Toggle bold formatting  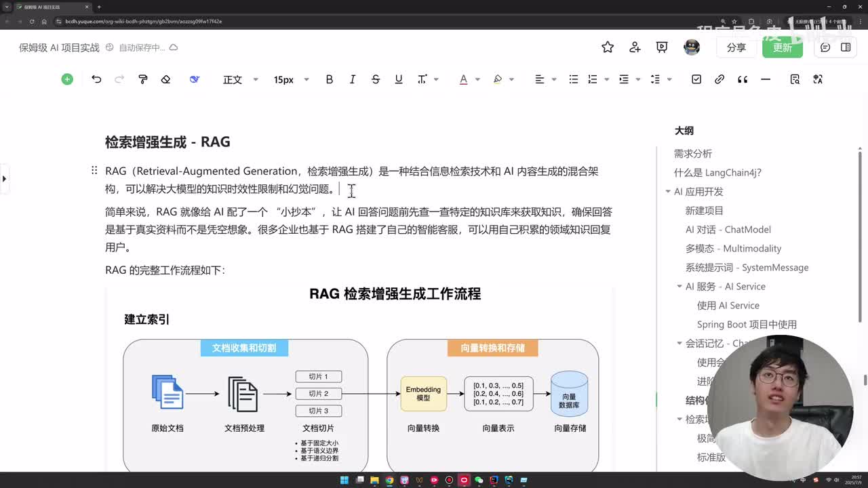pyautogui.click(x=330, y=79)
